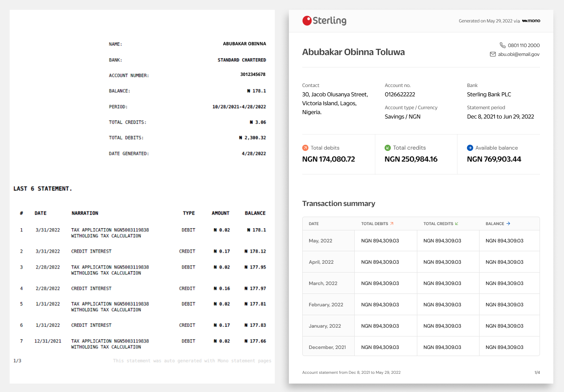Select the December, 2021 row date cell
The height and width of the screenshot is (392, 564).
[x=327, y=347]
